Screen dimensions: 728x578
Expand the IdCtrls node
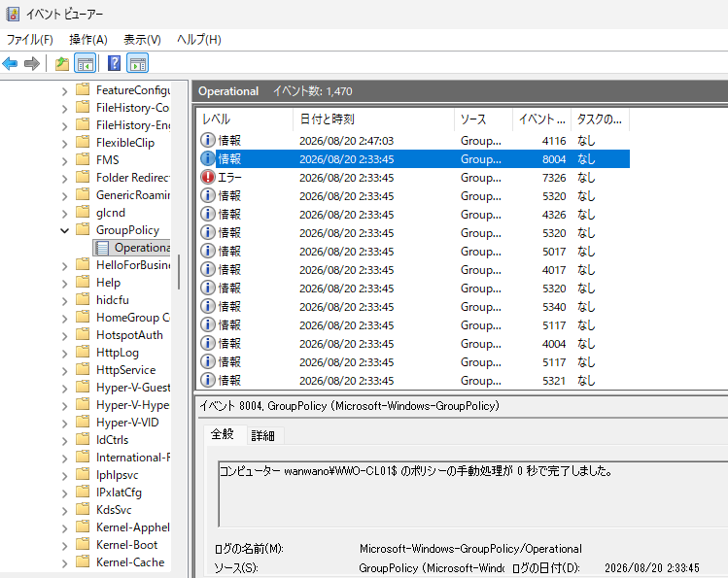(x=64, y=441)
